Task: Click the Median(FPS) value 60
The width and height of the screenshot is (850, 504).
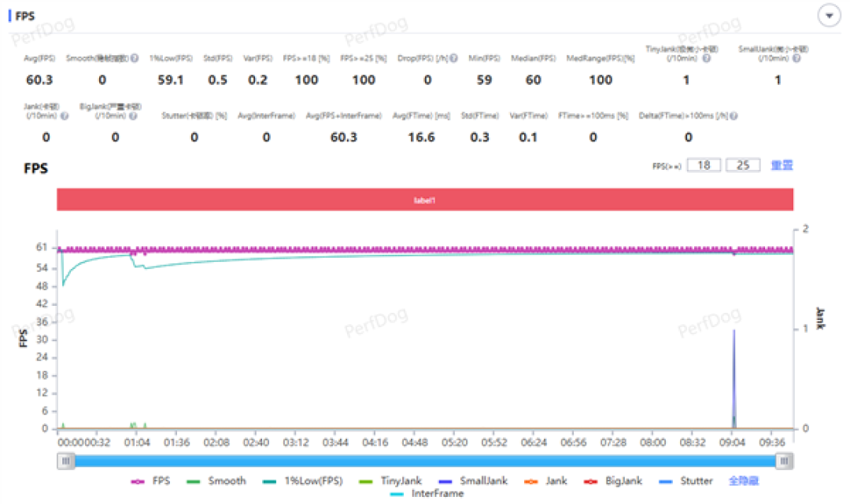Action: pos(533,80)
